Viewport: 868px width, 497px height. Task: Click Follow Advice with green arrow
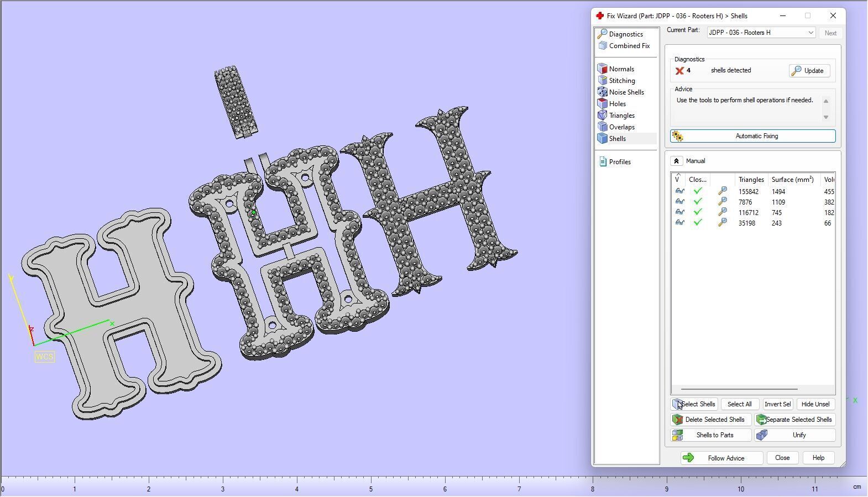click(721, 458)
